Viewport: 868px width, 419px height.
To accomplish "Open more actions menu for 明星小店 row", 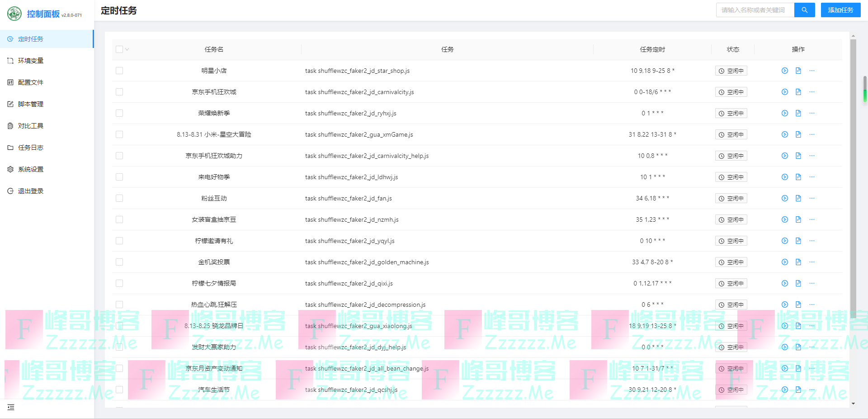I will pyautogui.click(x=812, y=71).
